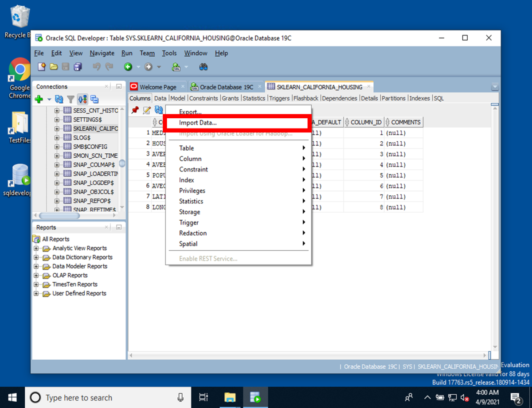The image size is (532, 408).
Task: Open the Navigate menu
Action: [x=102, y=53]
